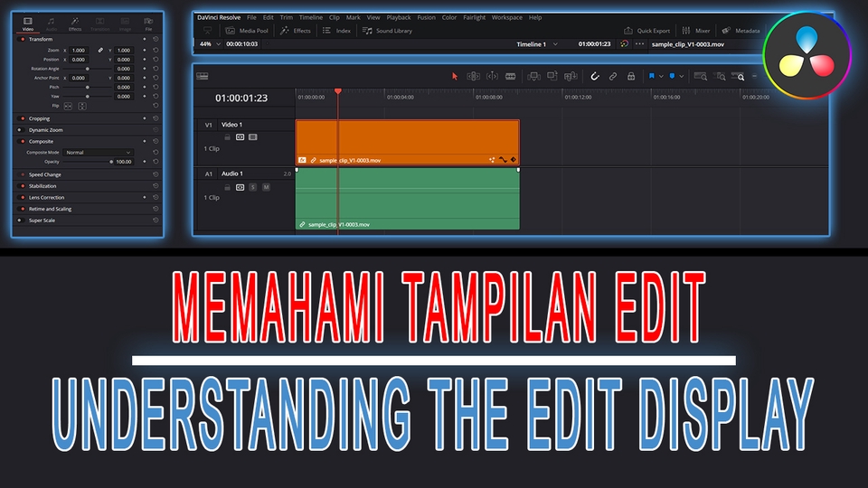Open the flag color dropdown arrow
Image resolution: width=868 pixels, height=488 pixels.
click(x=661, y=76)
